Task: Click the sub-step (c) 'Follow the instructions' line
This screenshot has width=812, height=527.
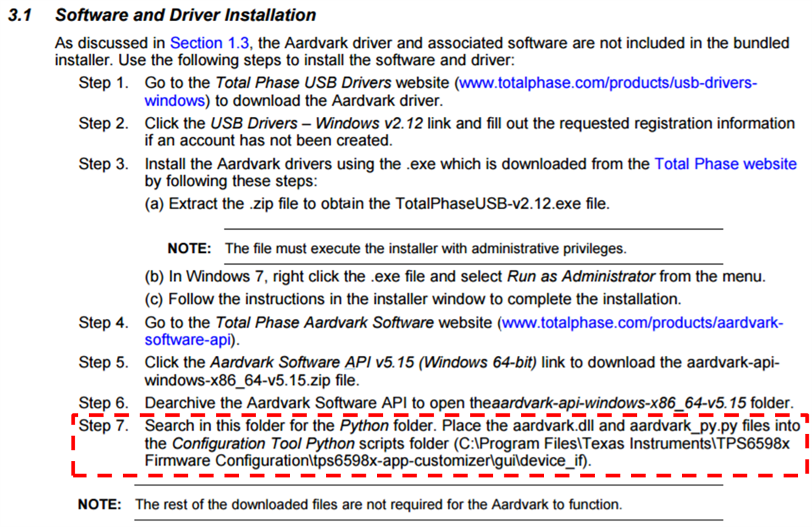Action: (412, 299)
